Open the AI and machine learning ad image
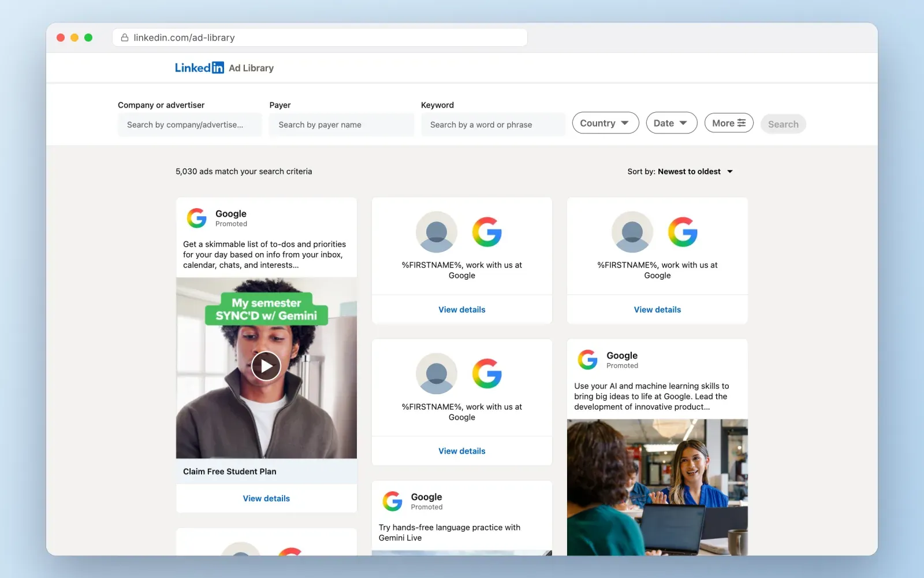This screenshot has height=578, width=924. click(657, 487)
